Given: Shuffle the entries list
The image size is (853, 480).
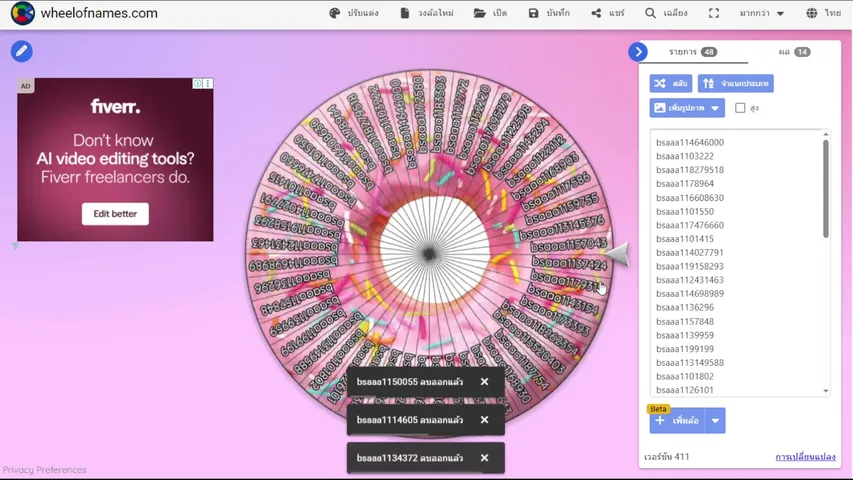Looking at the screenshot, I should point(671,83).
